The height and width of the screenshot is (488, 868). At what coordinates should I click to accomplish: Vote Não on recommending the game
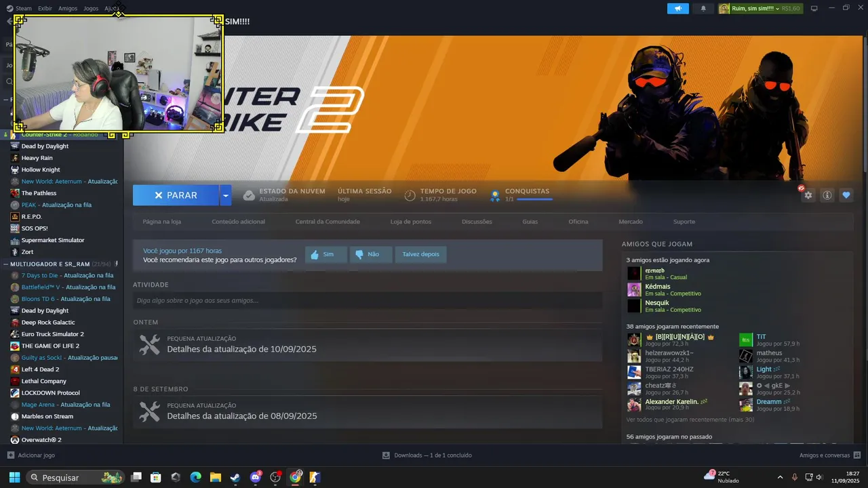pyautogui.click(x=371, y=255)
